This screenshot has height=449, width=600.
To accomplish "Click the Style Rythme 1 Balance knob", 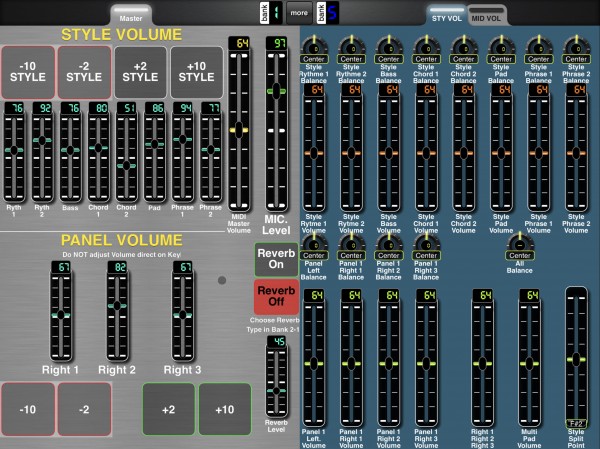I will tap(314, 46).
